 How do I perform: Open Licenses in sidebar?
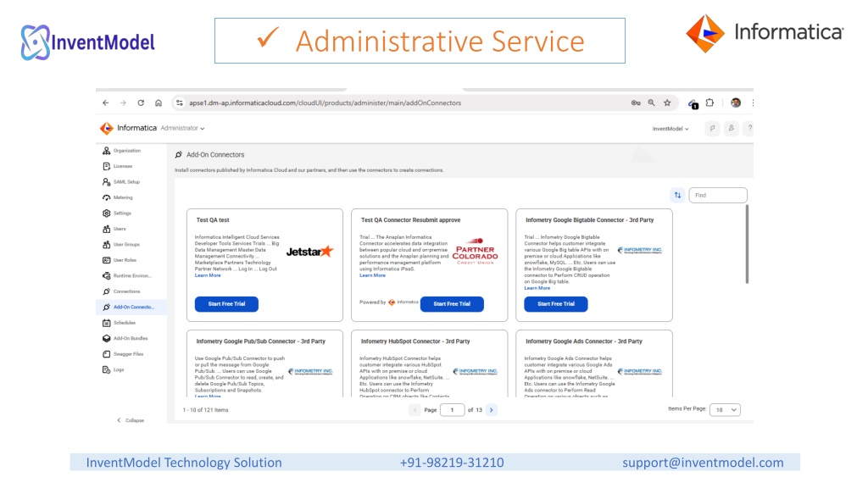click(x=122, y=166)
